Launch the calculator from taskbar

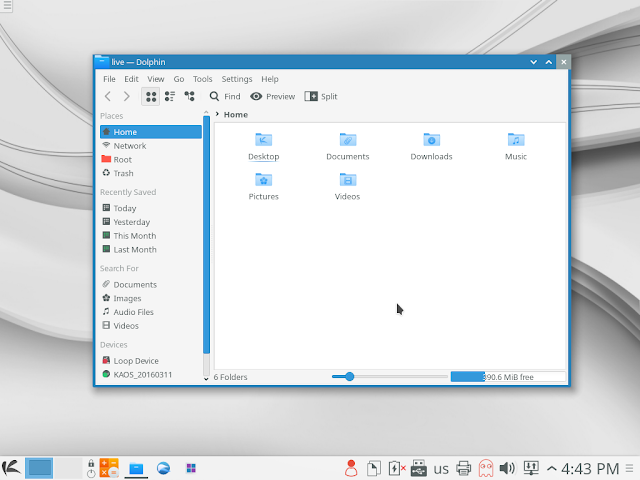109,468
